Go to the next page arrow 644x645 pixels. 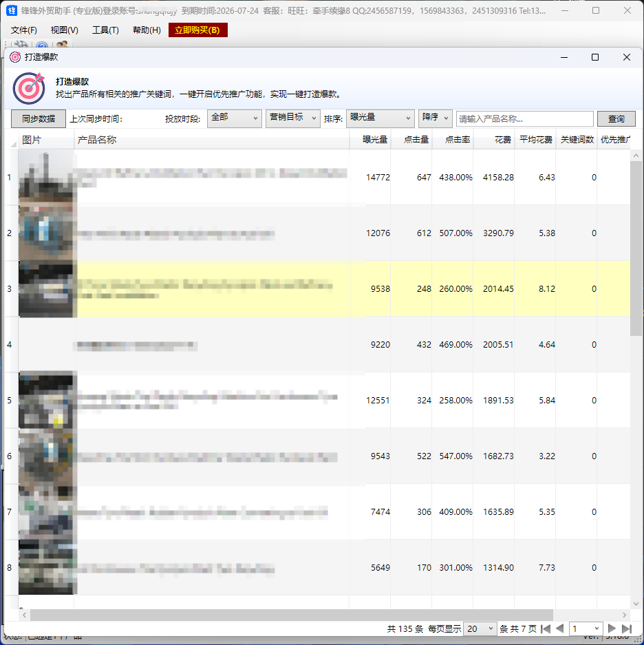click(612, 628)
